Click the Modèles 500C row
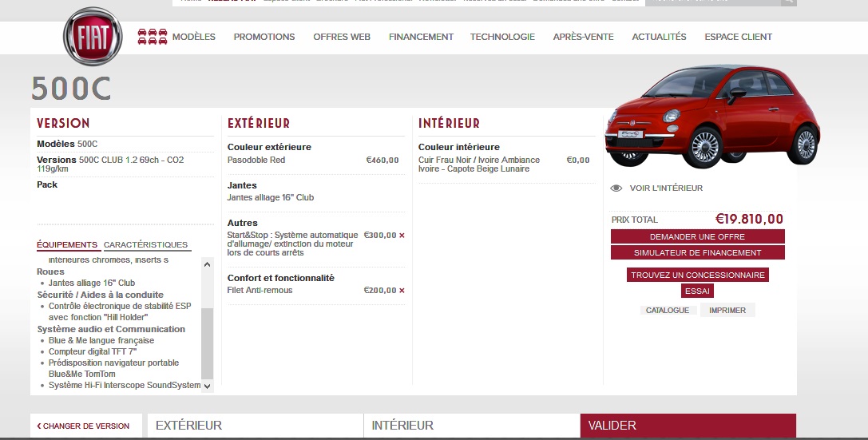This screenshot has width=868, height=440. click(67, 144)
